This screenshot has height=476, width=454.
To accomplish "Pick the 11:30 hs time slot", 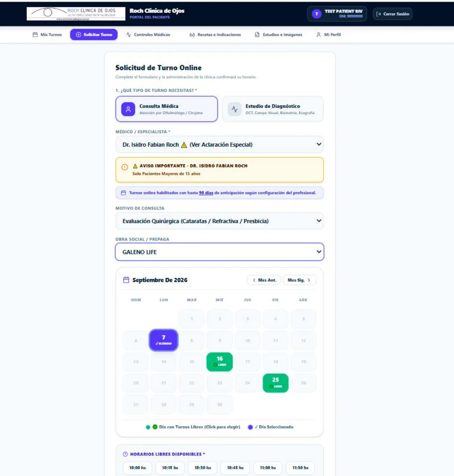I will (300, 468).
